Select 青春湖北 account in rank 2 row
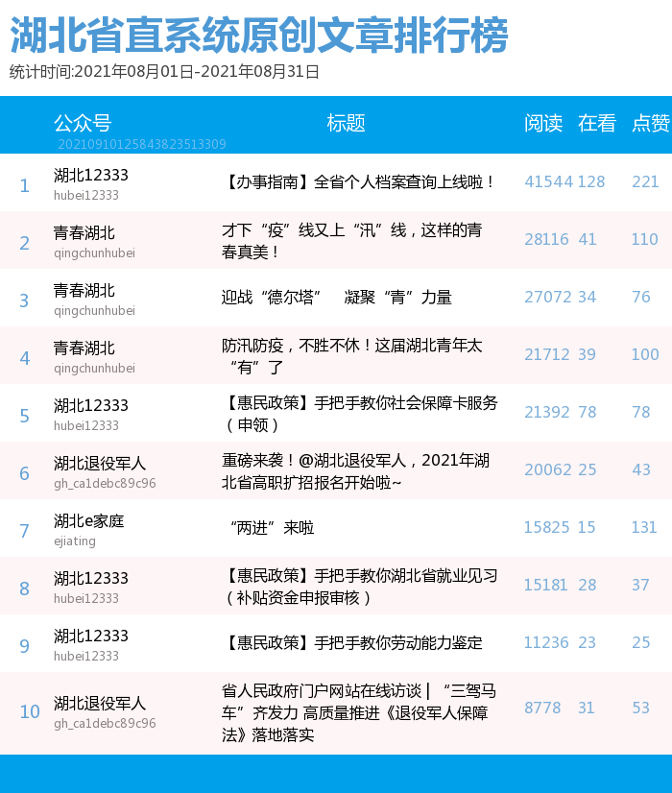The image size is (672, 793). (84, 233)
